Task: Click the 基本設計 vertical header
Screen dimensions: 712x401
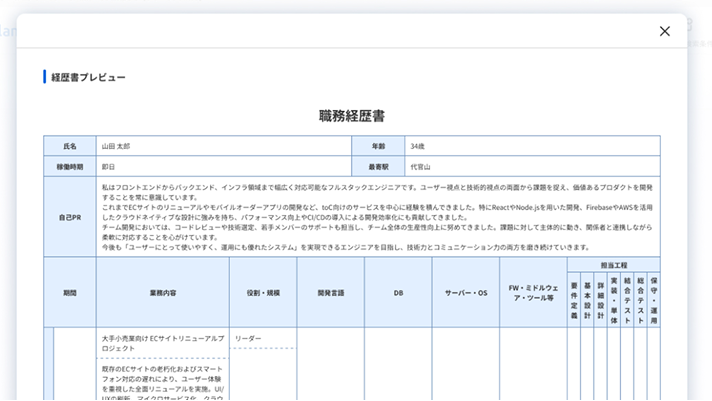Action: pos(587,300)
